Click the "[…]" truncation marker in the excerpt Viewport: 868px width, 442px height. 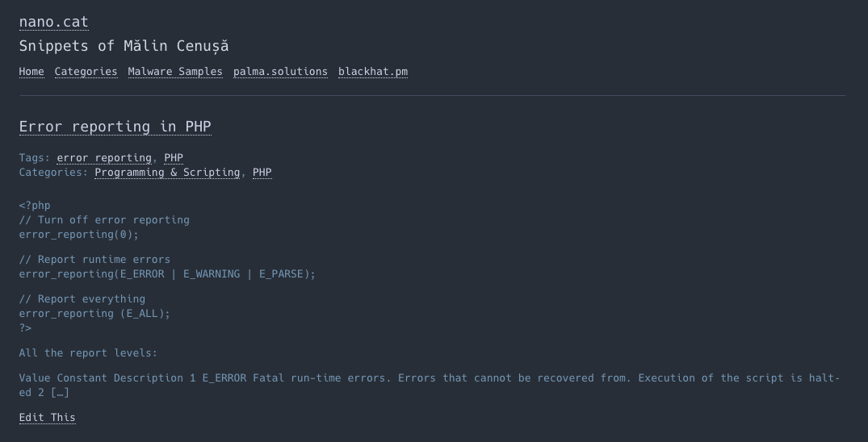[60, 393]
